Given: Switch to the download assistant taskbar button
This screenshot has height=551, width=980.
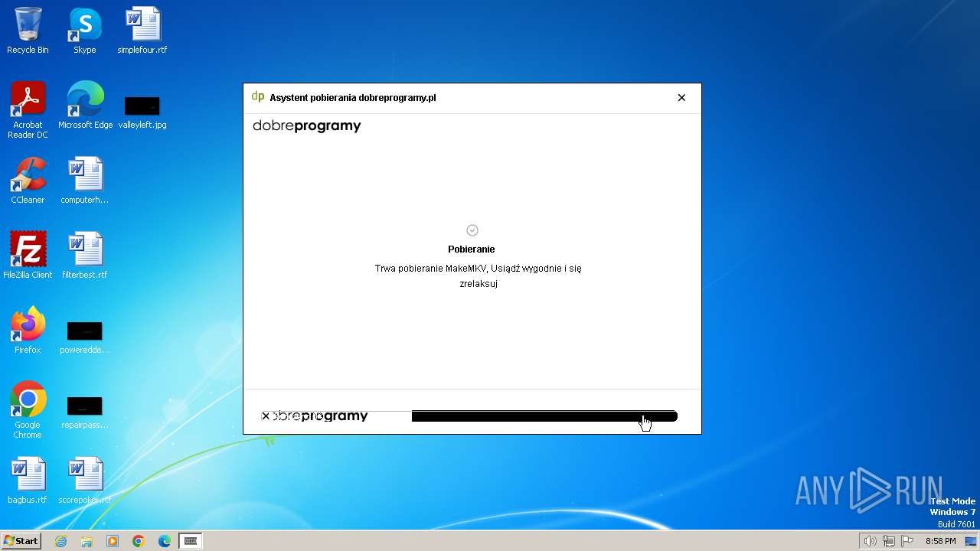Looking at the screenshot, I should pyautogui.click(x=191, y=541).
